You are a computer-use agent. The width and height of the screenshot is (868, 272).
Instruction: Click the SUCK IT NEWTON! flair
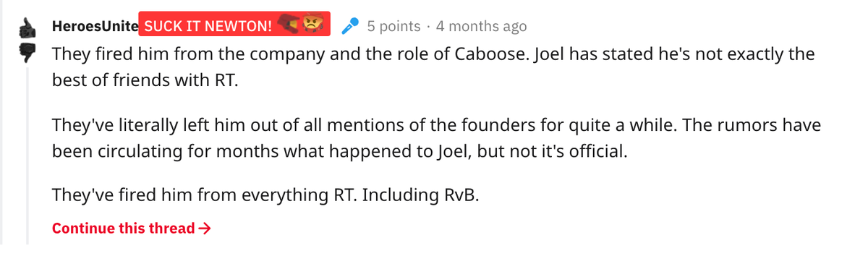click(234, 26)
